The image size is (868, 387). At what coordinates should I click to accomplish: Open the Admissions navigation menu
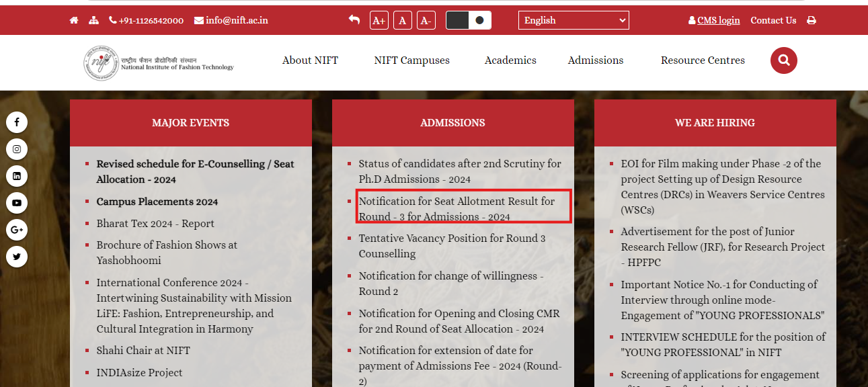[x=595, y=60]
